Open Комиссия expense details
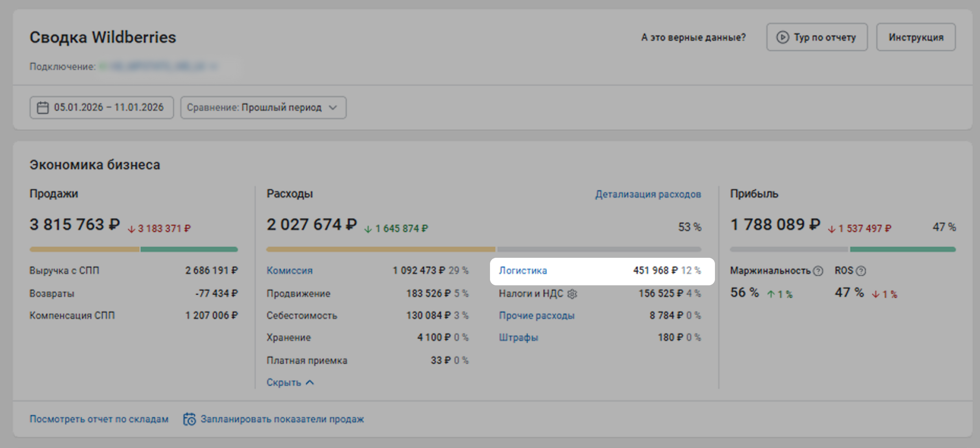980x448 pixels. (289, 270)
